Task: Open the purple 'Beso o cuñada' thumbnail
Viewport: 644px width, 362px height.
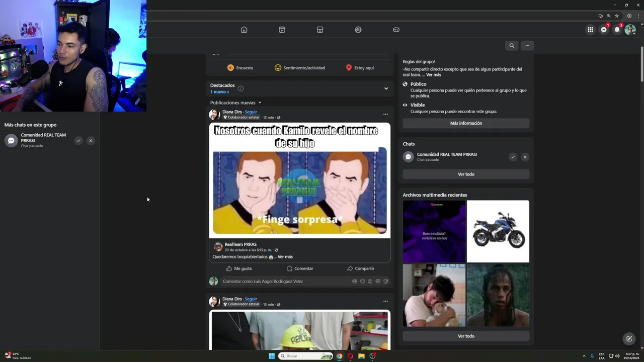Action: (434, 231)
